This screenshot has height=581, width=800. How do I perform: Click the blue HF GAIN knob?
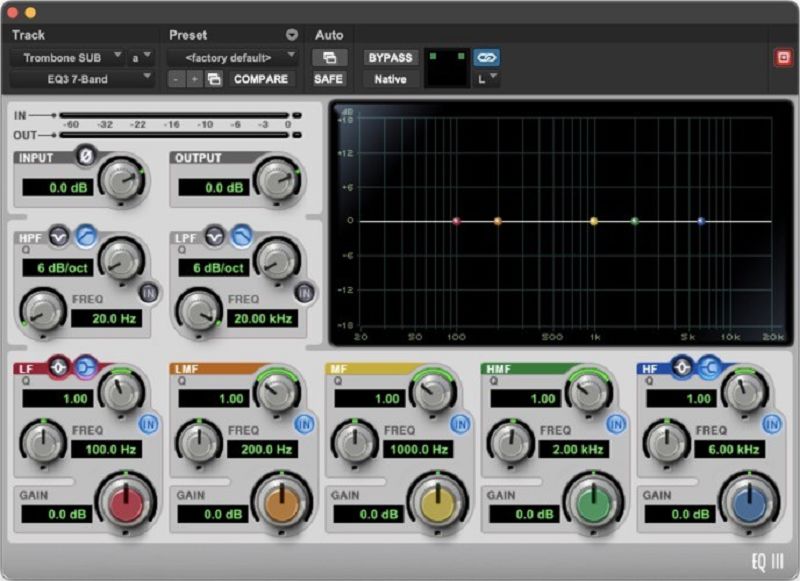pos(748,503)
